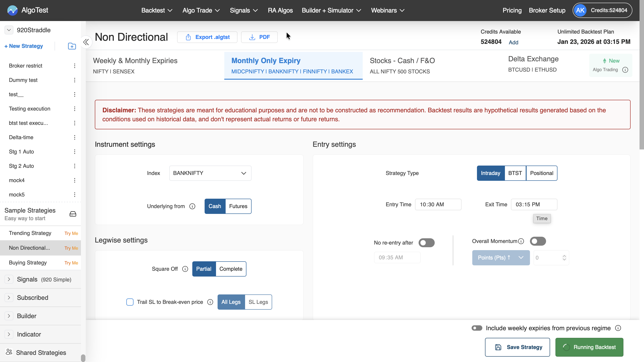644x362 pixels.
Task: Open three-dot menu for Dummy test
Action: (x=74, y=80)
